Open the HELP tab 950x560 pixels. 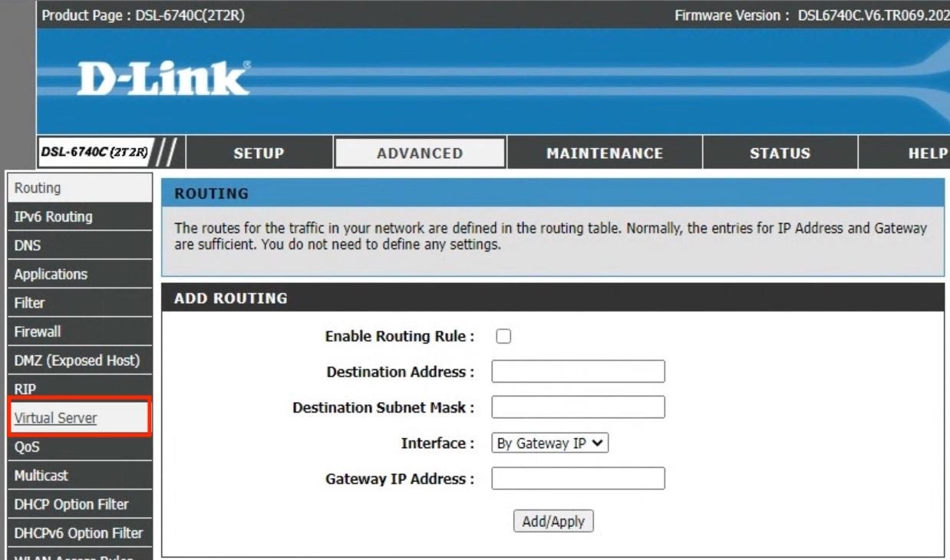927,153
